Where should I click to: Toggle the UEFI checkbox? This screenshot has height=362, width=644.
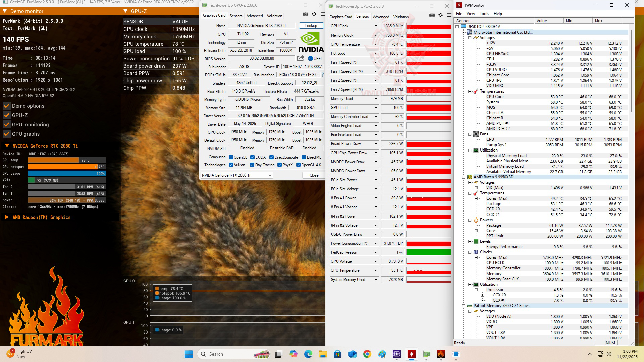(x=310, y=59)
